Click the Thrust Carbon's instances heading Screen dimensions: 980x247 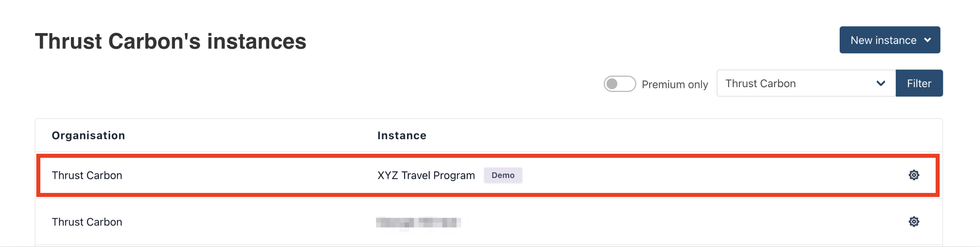click(171, 42)
